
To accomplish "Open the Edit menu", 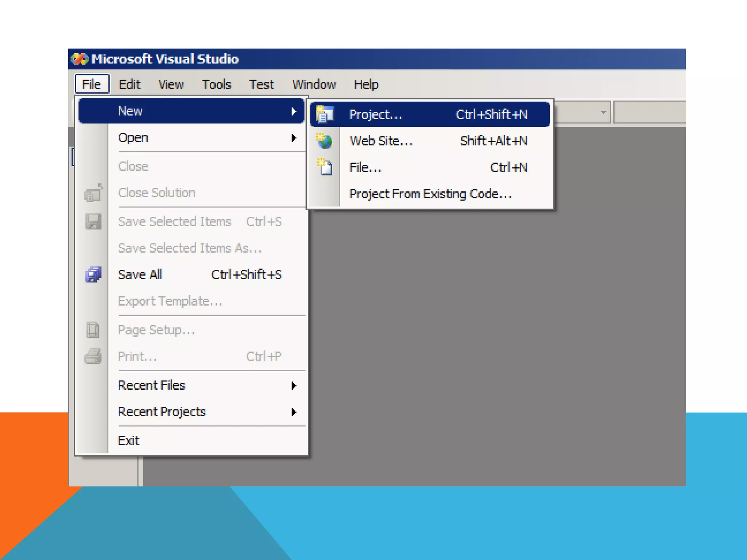I will tap(129, 85).
